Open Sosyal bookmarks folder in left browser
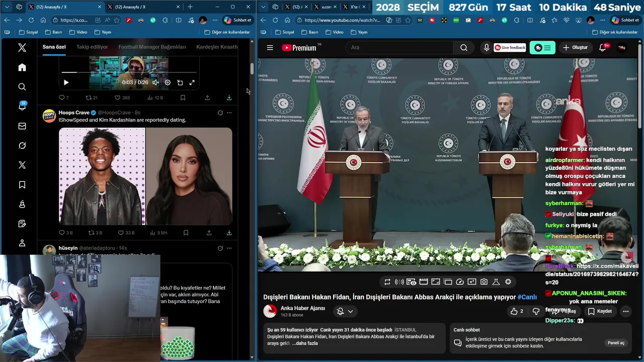Viewport: 644px width, 362px height. click(28, 32)
